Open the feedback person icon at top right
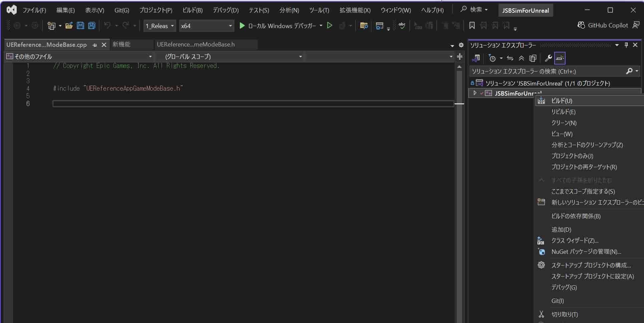Image resolution: width=644 pixels, height=323 pixels. click(x=636, y=25)
